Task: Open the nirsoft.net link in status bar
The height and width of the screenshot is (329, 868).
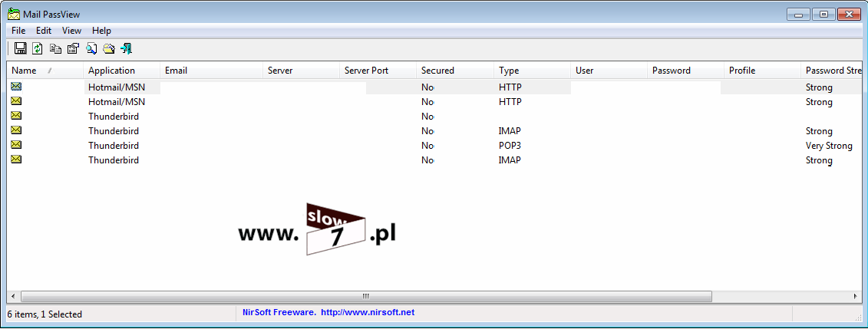Action: pyautogui.click(x=368, y=312)
